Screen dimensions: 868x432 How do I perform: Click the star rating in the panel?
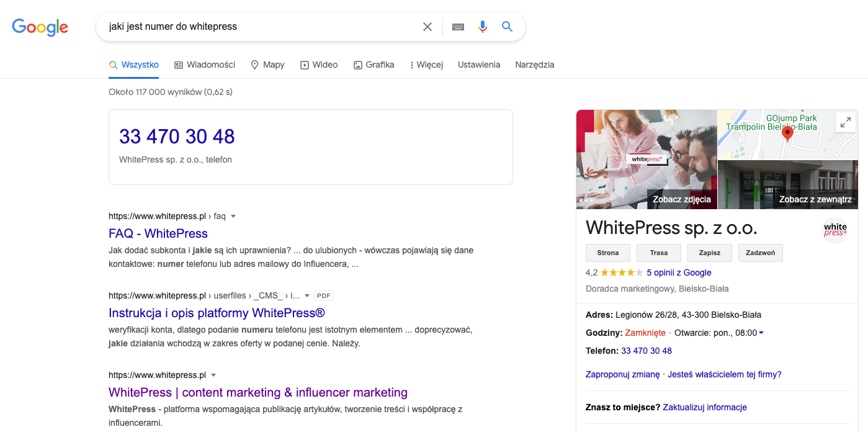622,272
